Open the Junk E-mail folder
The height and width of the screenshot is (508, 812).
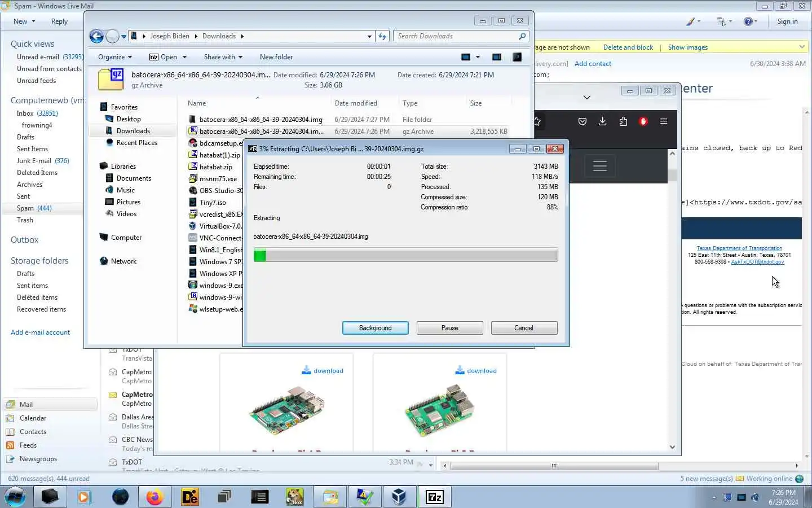(x=43, y=161)
